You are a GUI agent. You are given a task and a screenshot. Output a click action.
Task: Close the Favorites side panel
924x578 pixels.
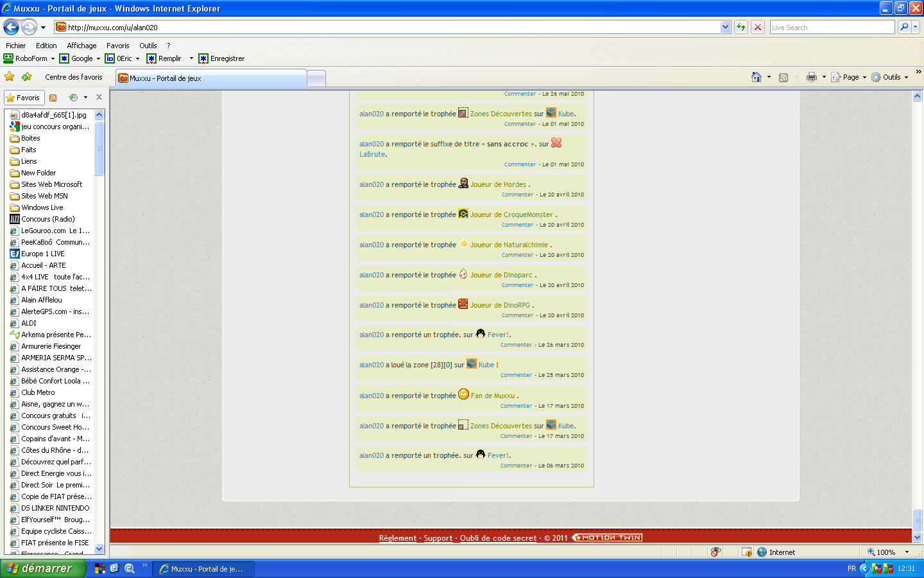coord(99,97)
